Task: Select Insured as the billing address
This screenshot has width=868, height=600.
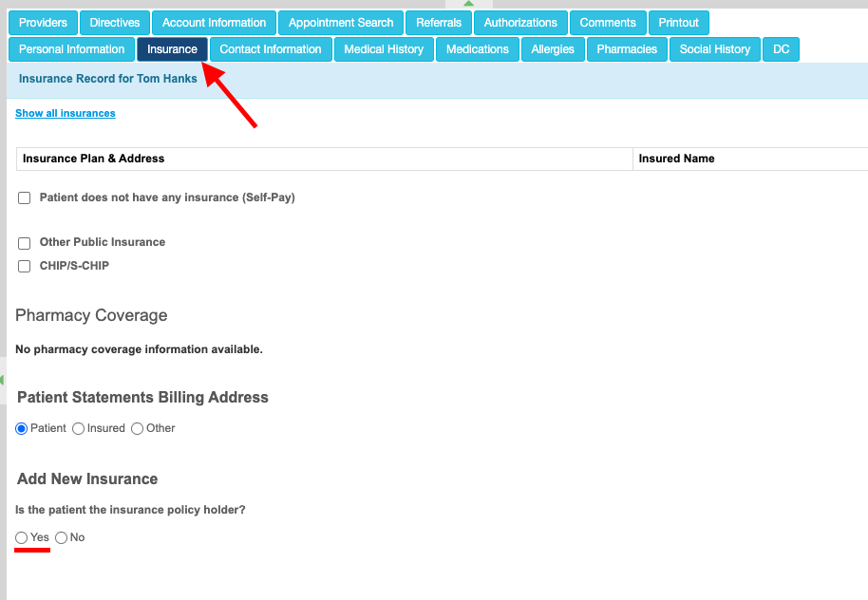Action: point(79,429)
